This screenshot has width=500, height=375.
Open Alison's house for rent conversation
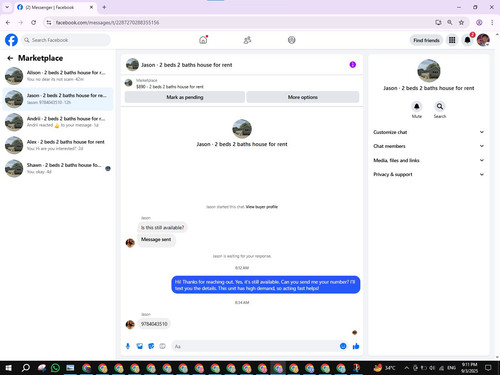[58, 76]
